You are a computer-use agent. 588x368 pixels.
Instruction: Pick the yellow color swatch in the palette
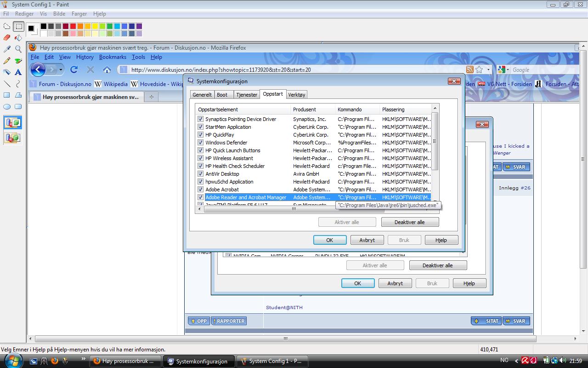tap(95, 26)
